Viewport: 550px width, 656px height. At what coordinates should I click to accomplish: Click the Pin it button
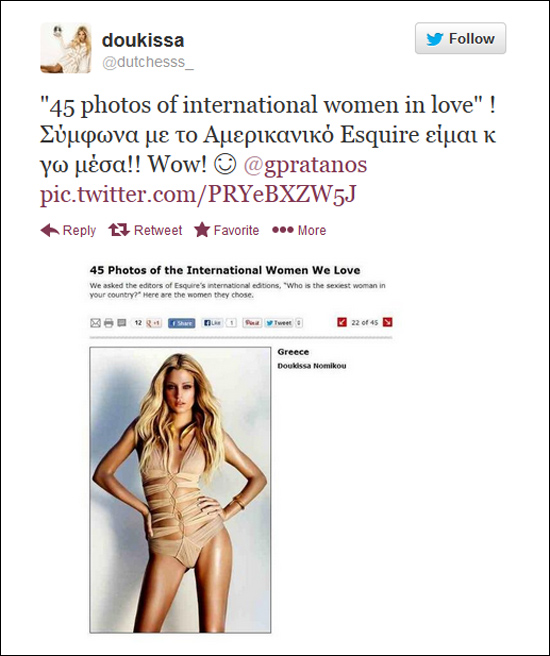[x=252, y=323]
